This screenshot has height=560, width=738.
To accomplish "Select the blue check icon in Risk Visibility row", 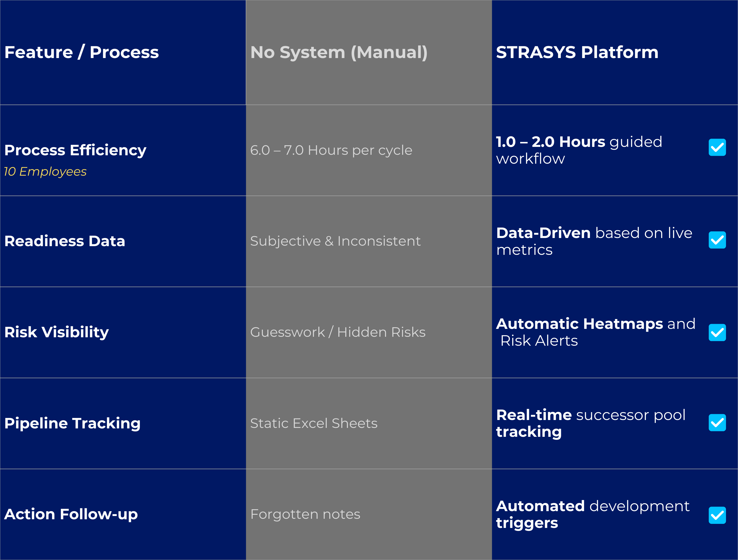I will click(717, 332).
